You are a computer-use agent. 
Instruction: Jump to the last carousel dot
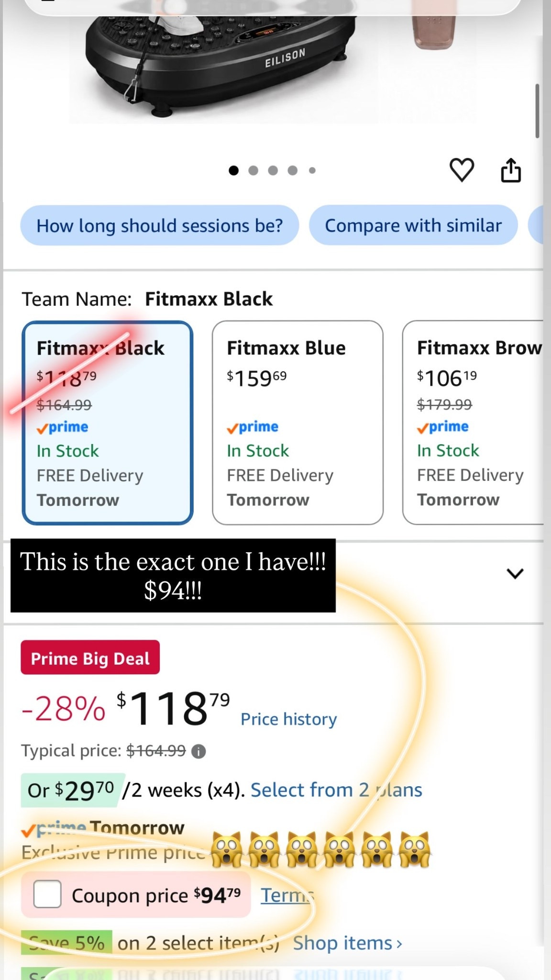[312, 170]
